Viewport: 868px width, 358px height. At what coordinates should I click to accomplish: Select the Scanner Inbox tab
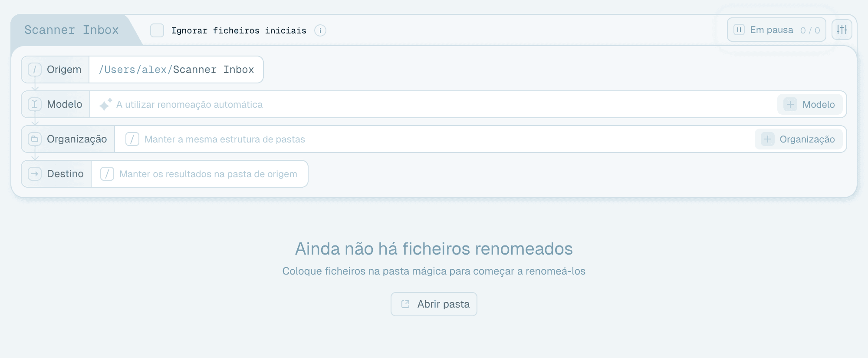72,30
